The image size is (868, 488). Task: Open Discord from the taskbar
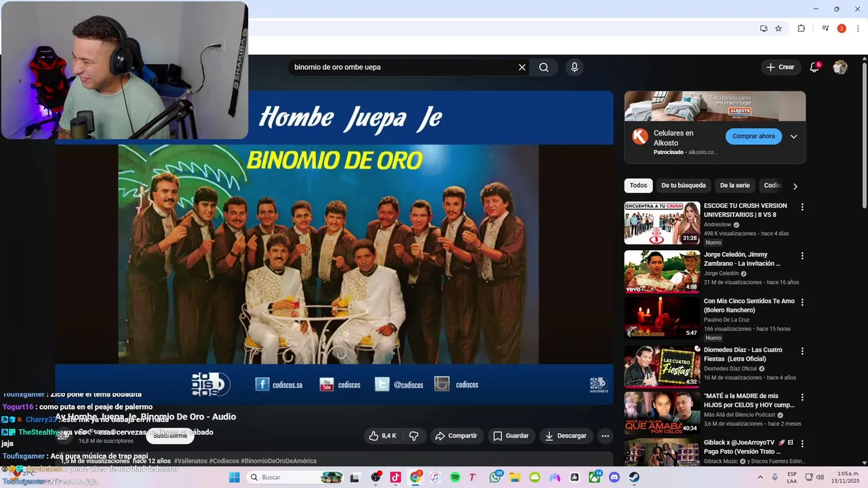[x=614, y=477]
